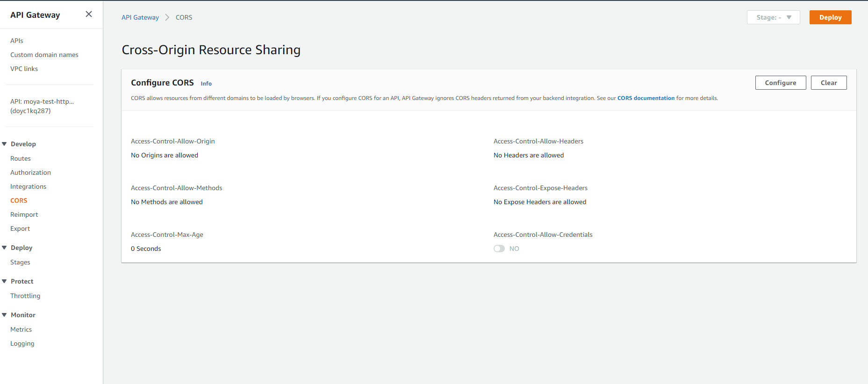
Task: Open Stages page
Action: pos(20,262)
